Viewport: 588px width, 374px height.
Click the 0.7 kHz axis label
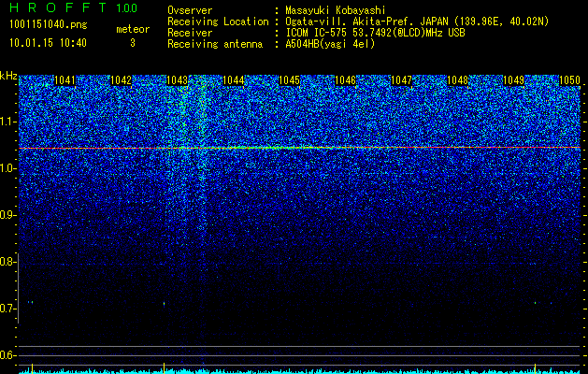(7, 309)
